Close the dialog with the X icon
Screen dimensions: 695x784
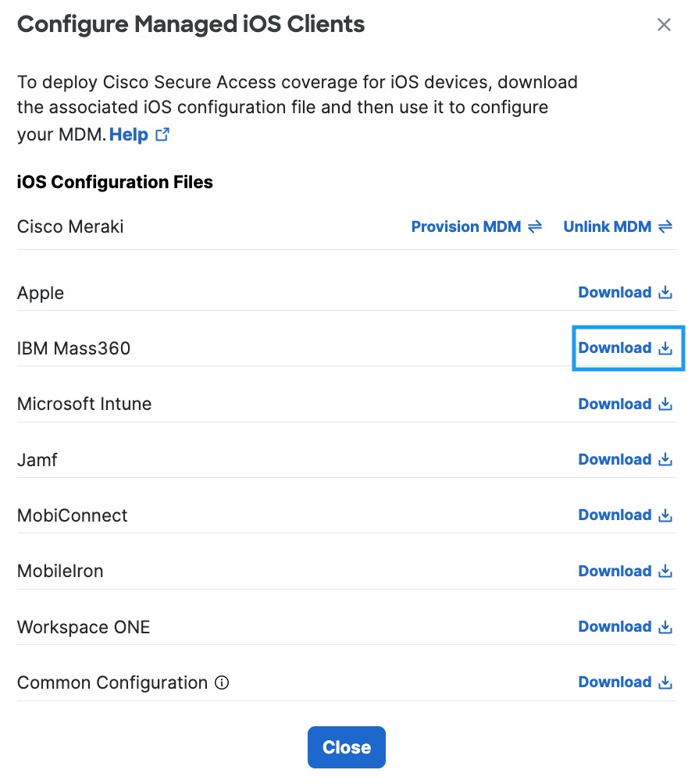coord(664,24)
